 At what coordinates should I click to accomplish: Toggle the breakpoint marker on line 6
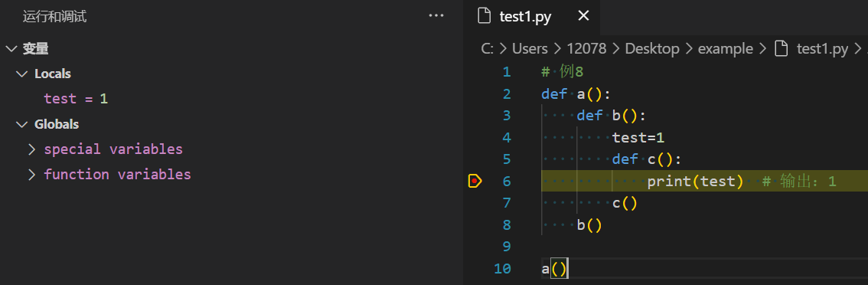coord(475,181)
